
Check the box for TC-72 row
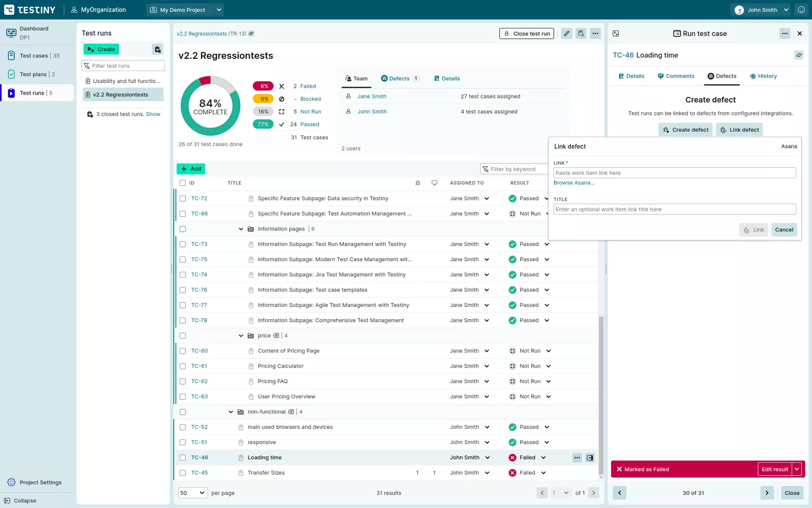pyautogui.click(x=183, y=199)
